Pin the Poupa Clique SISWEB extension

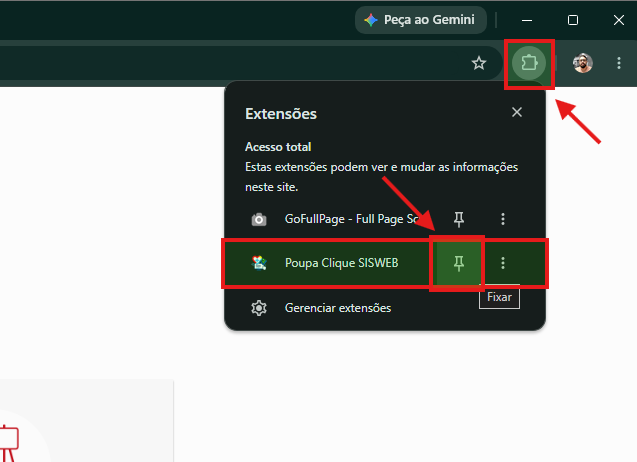459,263
